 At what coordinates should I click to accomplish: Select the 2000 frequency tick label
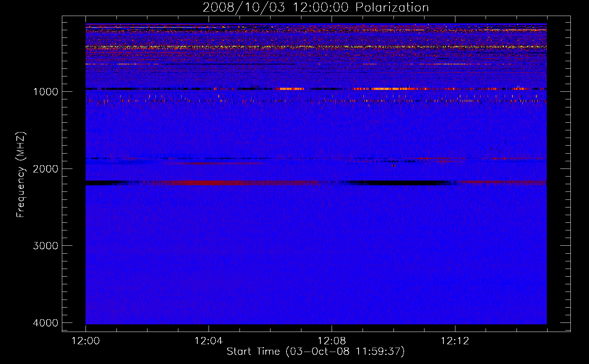coord(46,169)
